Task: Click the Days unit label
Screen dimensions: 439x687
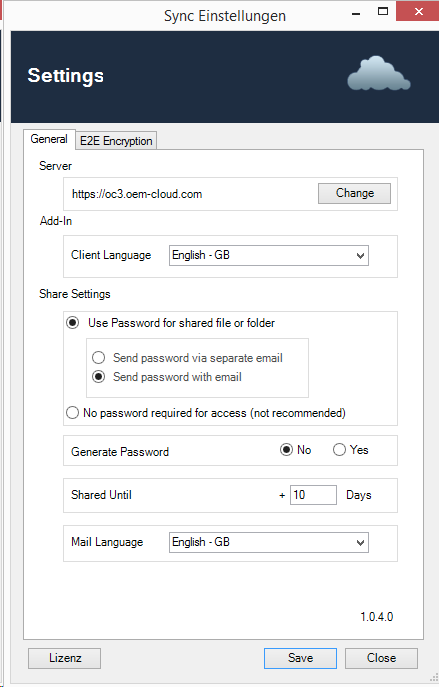Action: [x=358, y=495]
